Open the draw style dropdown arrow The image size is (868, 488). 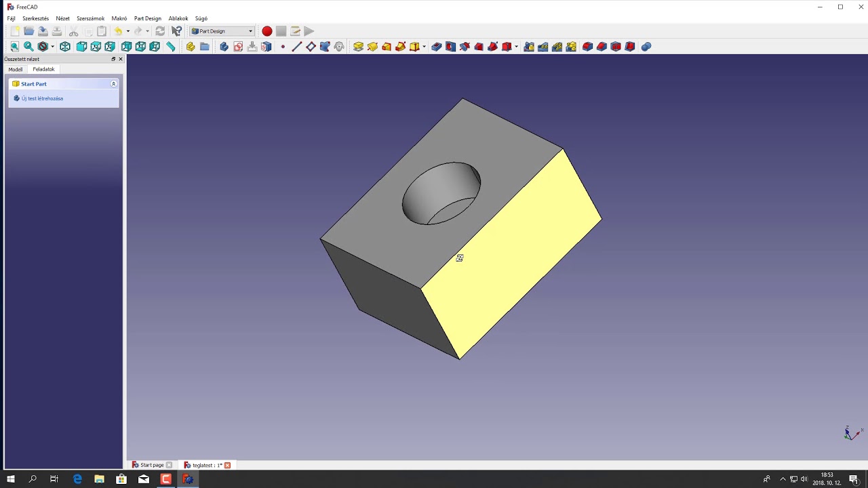53,47
